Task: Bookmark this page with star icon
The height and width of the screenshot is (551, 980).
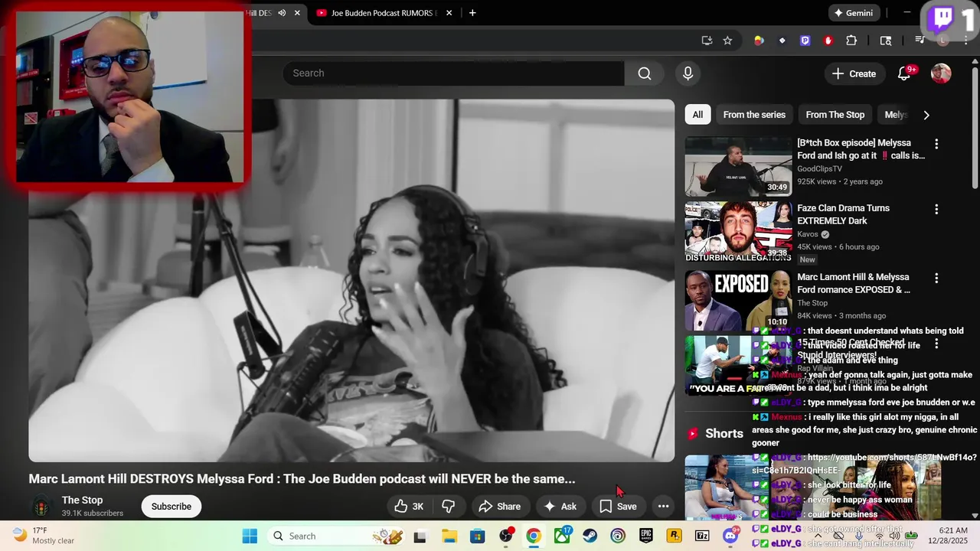Action: click(x=727, y=41)
